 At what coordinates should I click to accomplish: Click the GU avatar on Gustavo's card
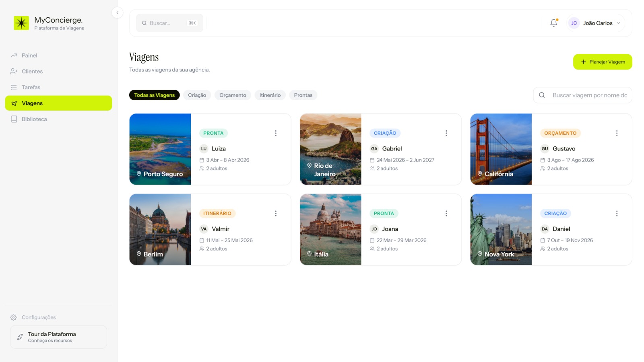click(x=545, y=149)
